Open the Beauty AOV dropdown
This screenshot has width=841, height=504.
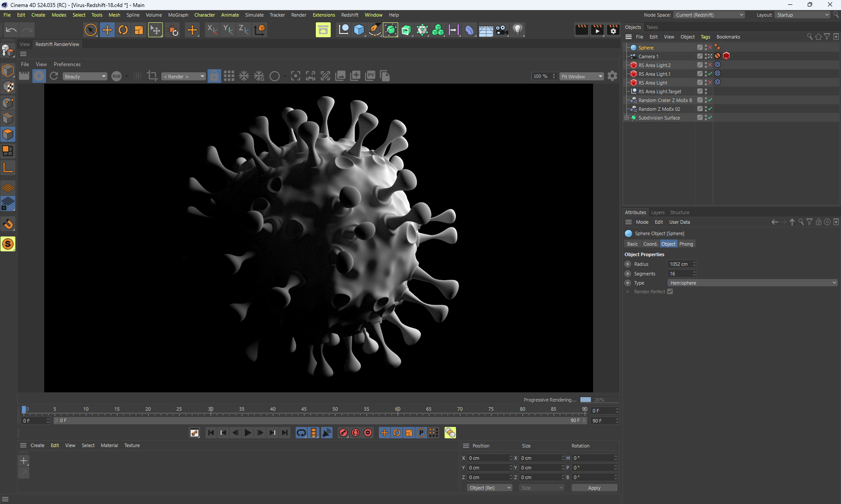coord(85,77)
